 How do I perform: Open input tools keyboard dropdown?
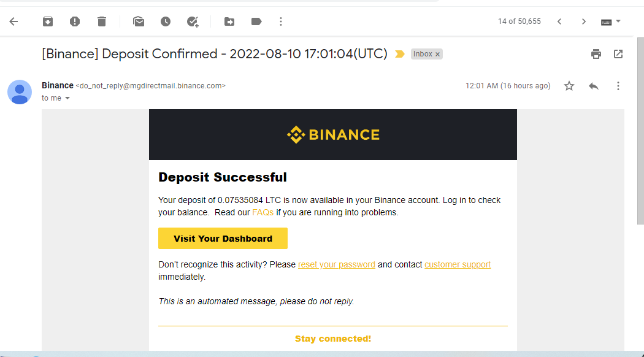click(611, 21)
